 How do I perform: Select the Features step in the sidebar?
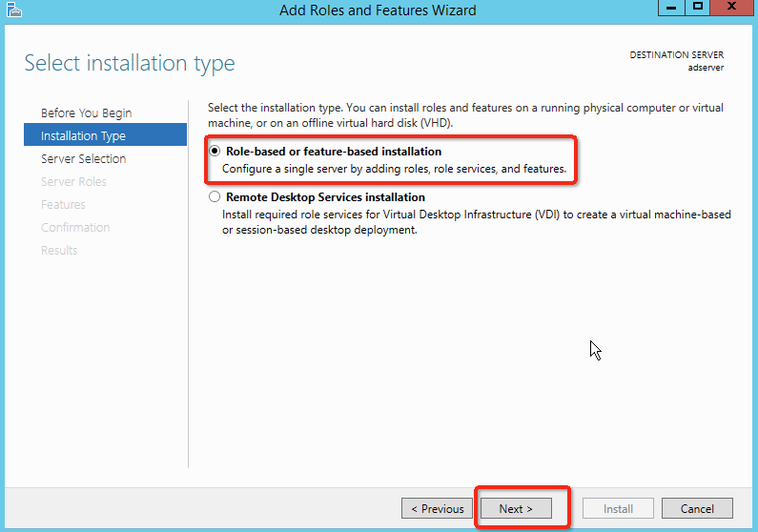coord(63,205)
